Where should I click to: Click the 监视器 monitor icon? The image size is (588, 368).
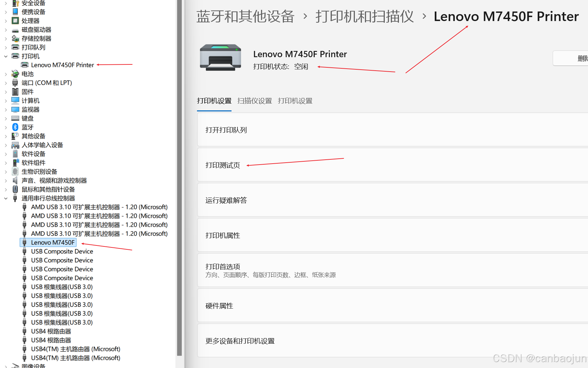click(15, 109)
